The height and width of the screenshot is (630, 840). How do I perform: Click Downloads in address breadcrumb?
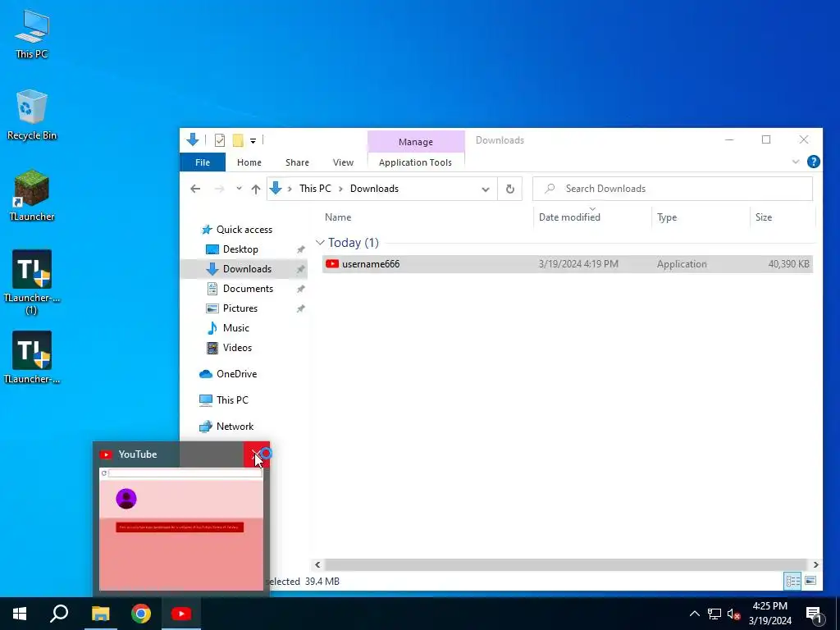tap(374, 189)
